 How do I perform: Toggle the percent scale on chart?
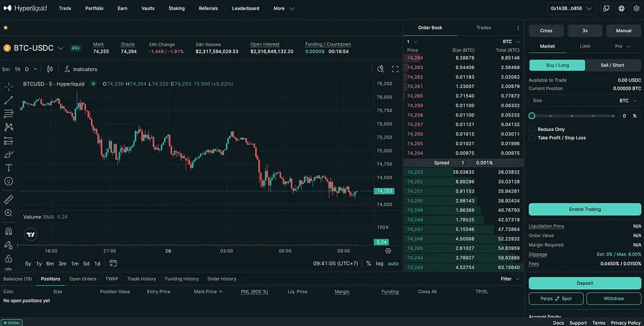point(369,263)
